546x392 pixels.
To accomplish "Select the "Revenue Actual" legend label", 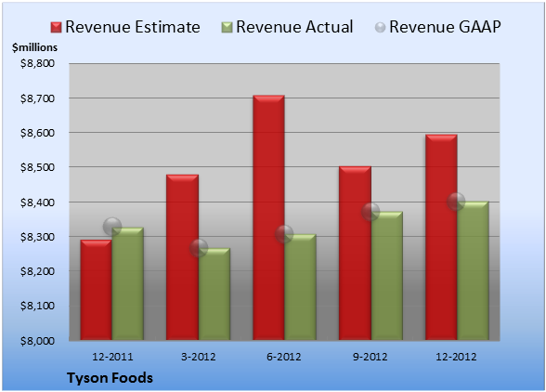I will pos(294,27).
